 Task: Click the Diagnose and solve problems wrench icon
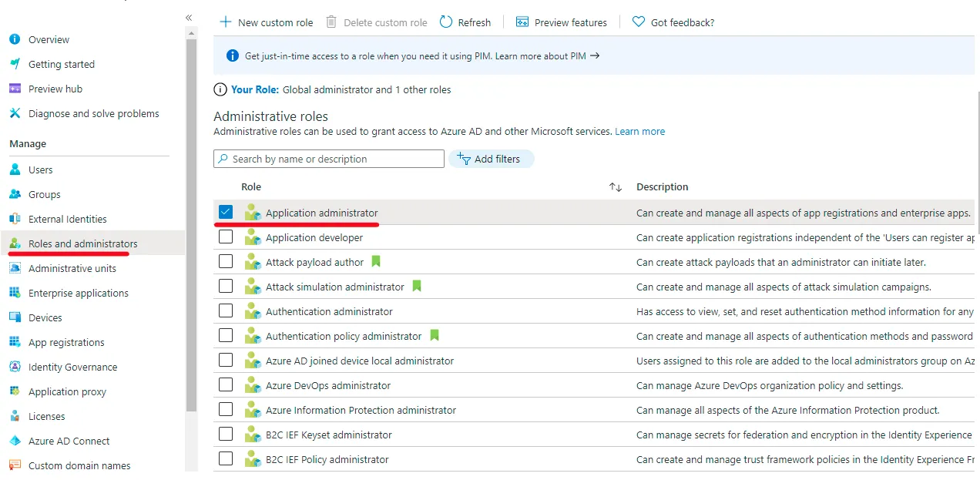15,113
